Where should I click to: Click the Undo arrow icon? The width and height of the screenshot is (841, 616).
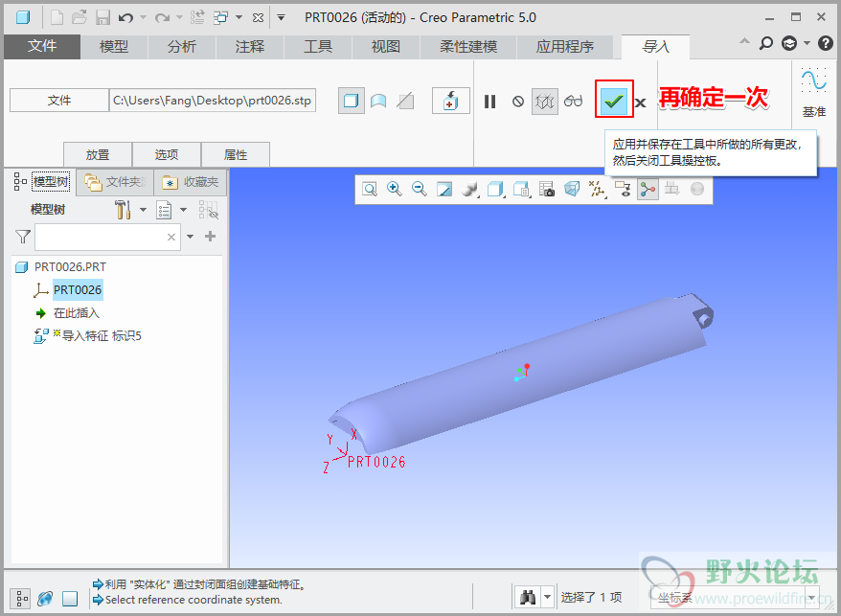(126, 17)
